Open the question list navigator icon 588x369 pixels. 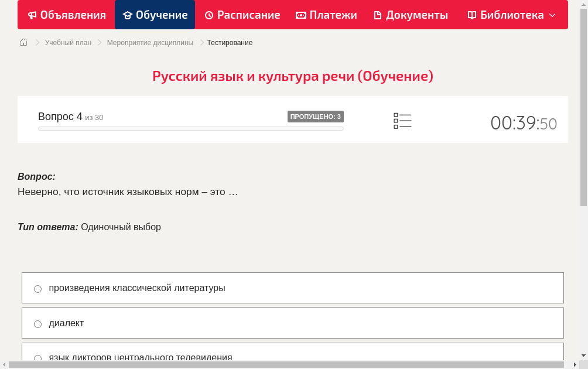coord(402,121)
